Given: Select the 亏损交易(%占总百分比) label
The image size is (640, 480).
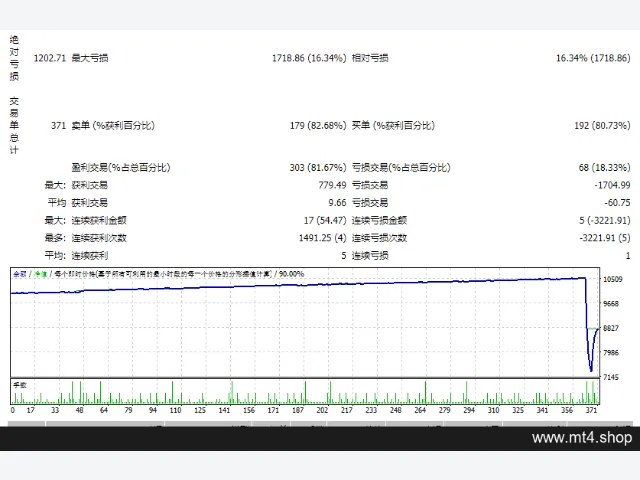Looking at the screenshot, I should 401,167.
